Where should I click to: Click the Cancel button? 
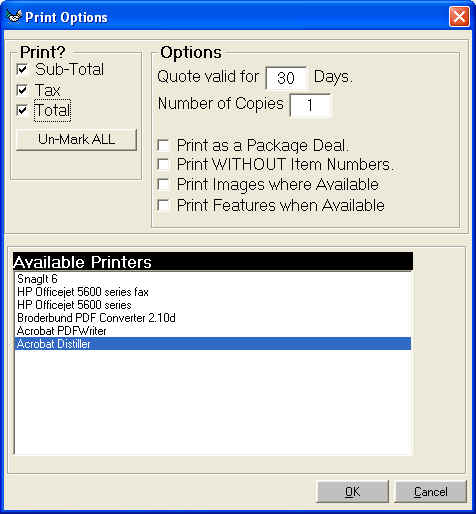[x=431, y=491]
